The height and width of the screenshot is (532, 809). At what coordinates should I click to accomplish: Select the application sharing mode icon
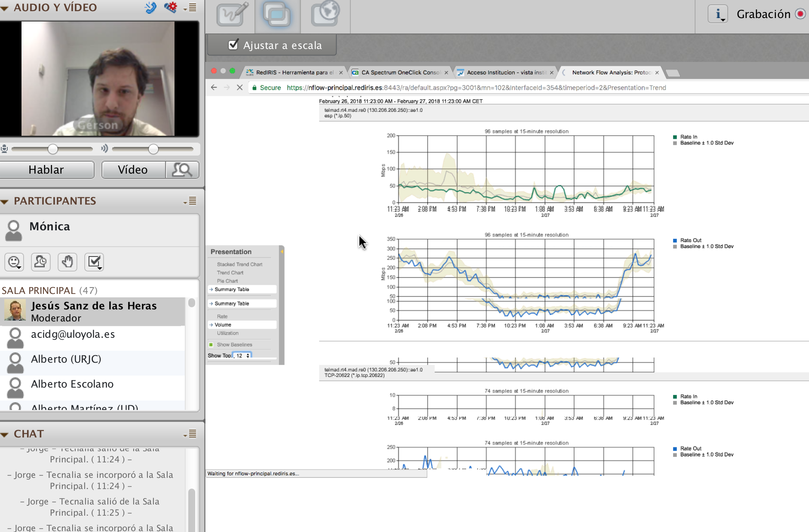pos(277,15)
